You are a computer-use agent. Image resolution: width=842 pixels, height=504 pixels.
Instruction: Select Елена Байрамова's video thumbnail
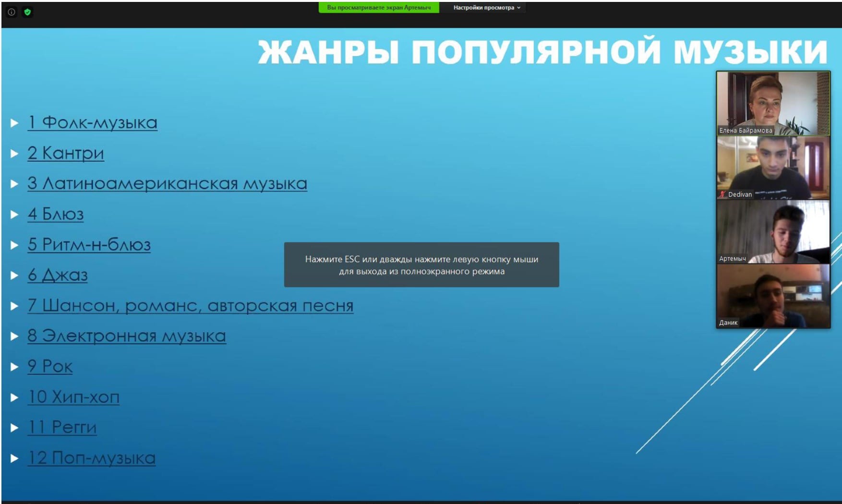773,103
